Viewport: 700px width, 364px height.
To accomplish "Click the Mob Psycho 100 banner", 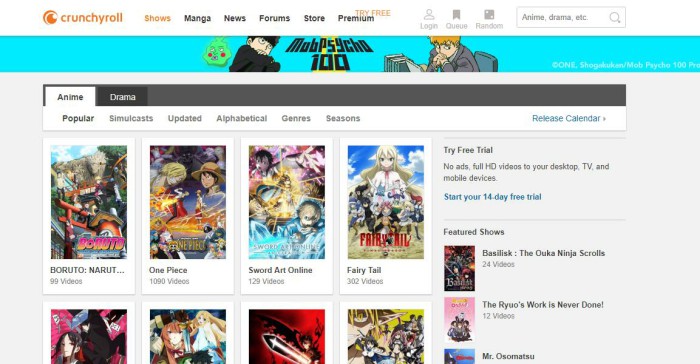I will (350, 54).
